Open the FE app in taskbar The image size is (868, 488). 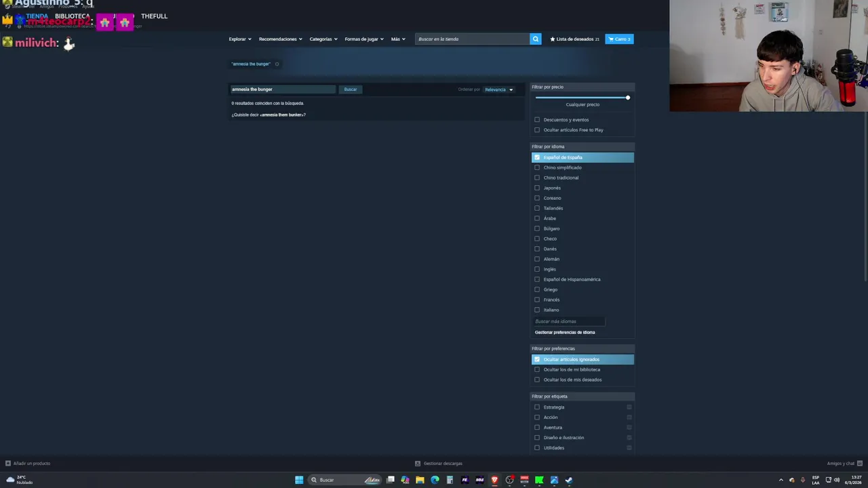(x=465, y=480)
